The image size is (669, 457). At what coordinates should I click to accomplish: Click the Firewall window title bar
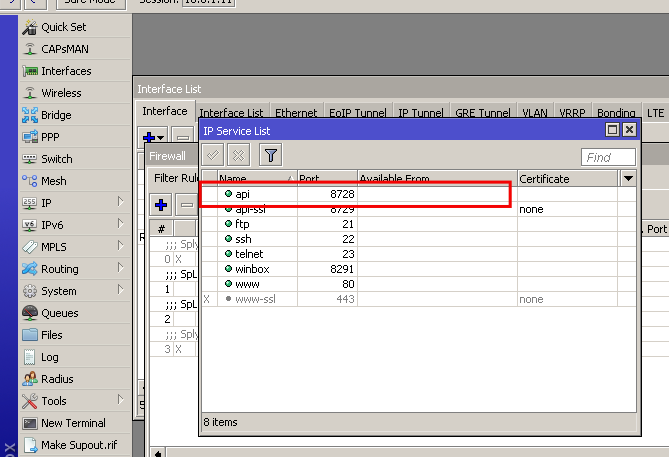point(172,156)
